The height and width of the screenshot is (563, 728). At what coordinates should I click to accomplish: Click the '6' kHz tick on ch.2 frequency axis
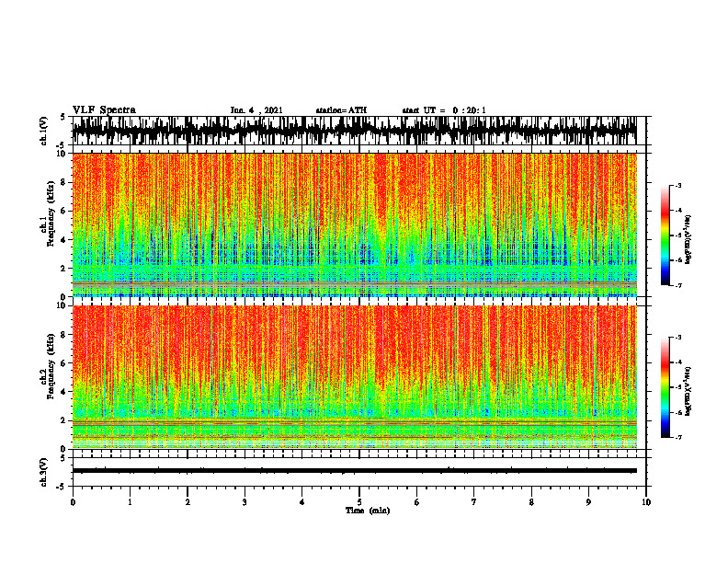tap(64, 363)
